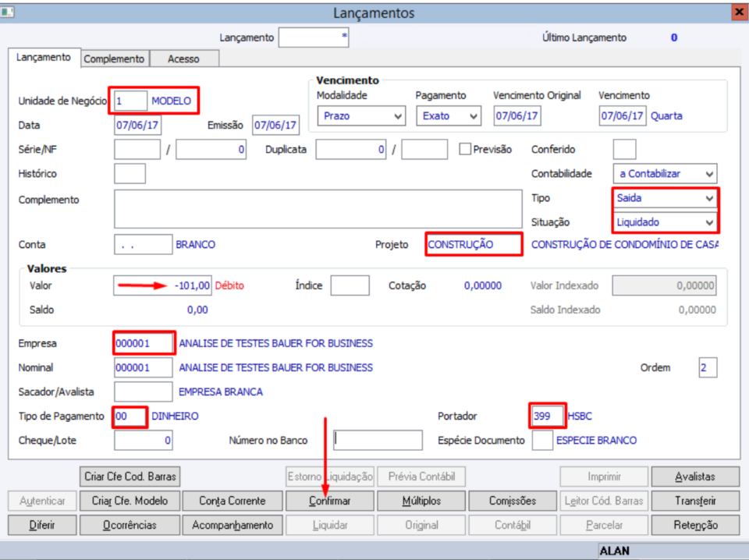Click the Empresa code field
This screenshot has height=560, width=749.
tap(144, 343)
